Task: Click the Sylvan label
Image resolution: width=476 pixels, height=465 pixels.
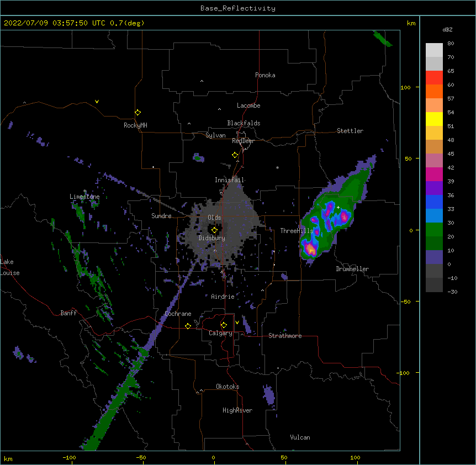Action: tap(215, 135)
